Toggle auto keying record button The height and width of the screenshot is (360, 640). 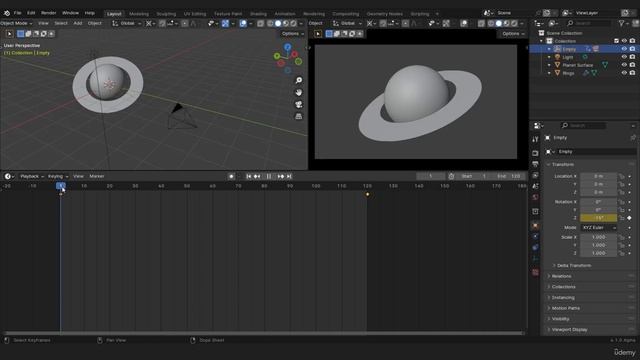[231, 176]
